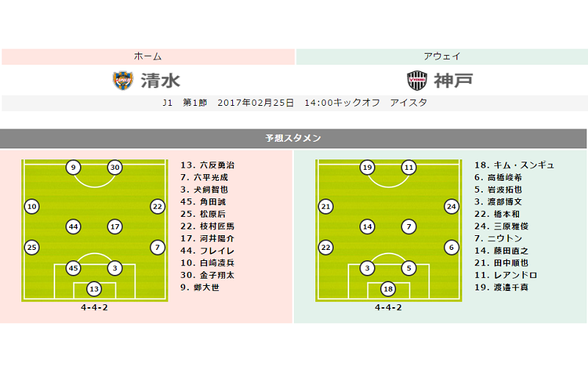
Task: Switch to the ホーム tab
Action: 148,57
